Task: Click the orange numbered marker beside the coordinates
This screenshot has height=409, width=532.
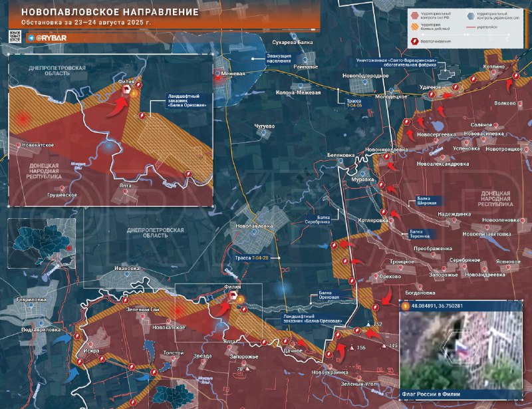Action: [x=406, y=305]
